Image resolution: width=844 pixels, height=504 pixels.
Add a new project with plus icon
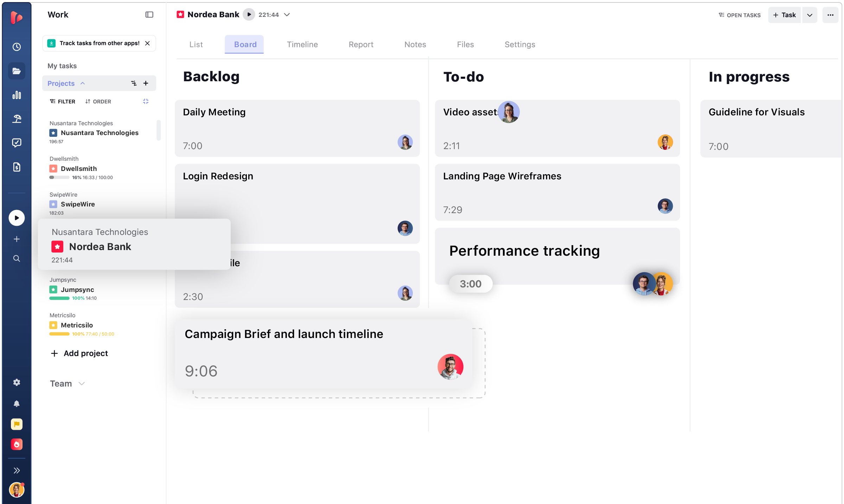pyautogui.click(x=146, y=83)
